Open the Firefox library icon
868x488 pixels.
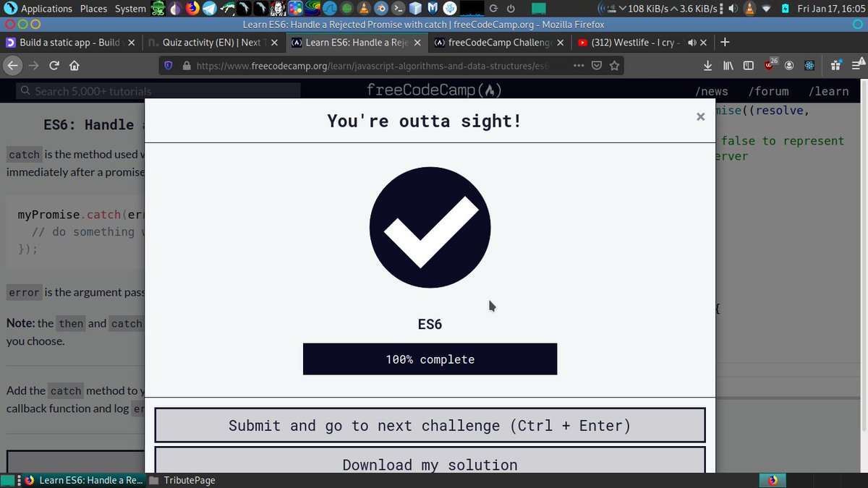(728, 66)
